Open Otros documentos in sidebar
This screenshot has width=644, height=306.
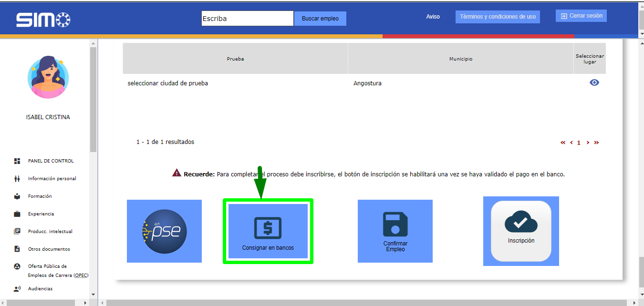tap(49, 249)
